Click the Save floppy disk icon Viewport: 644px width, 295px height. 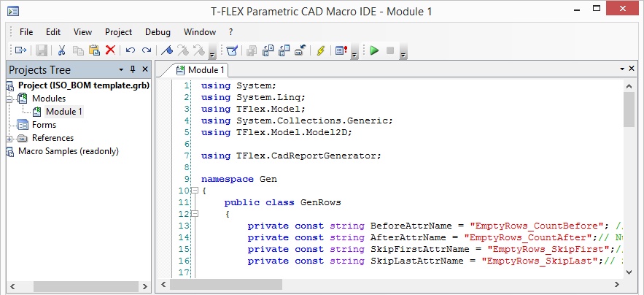coord(42,50)
